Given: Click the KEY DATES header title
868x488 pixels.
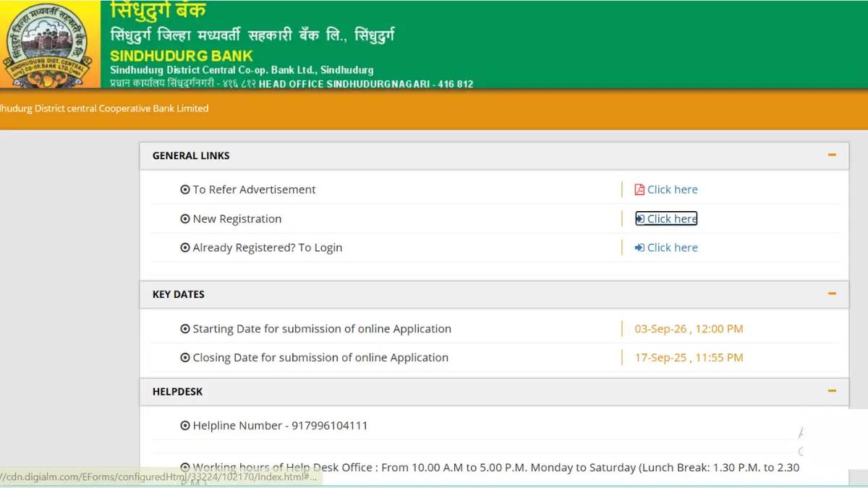Looking at the screenshot, I should (179, 294).
